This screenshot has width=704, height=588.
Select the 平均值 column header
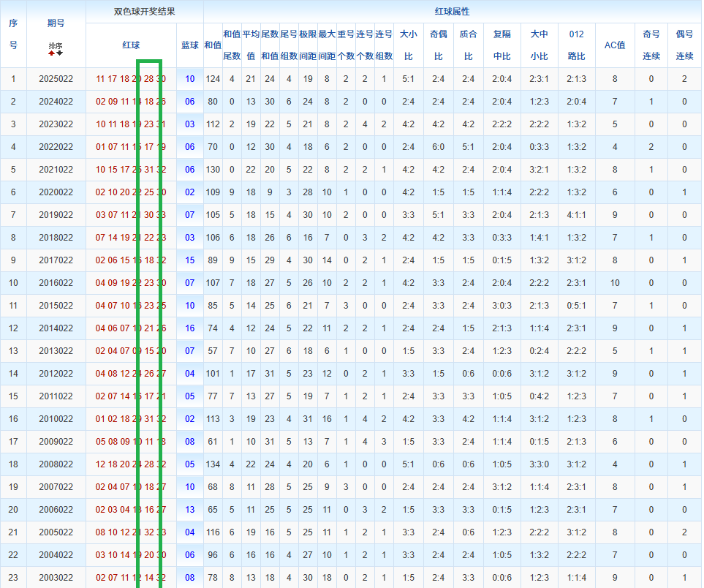pyautogui.click(x=251, y=45)
